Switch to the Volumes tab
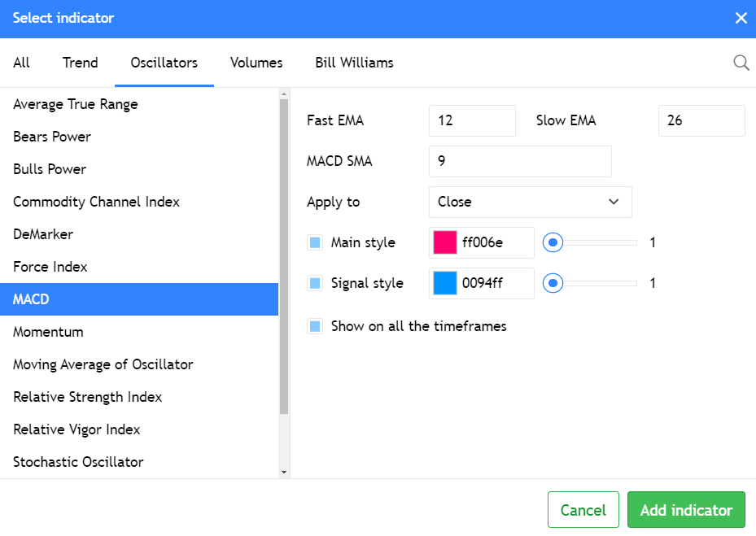The height and width of the screenshot is (536, 756). point(256,63)
